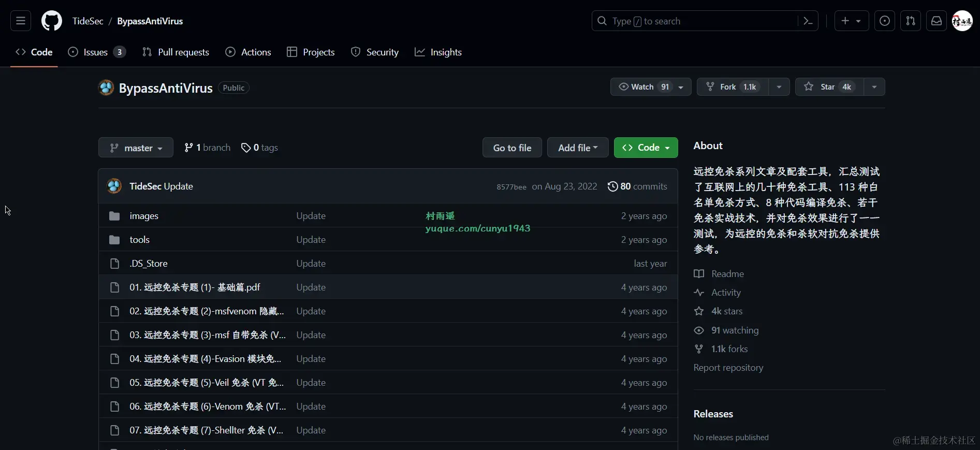
Task: View the 80 commits history link
Action: [x=637, y=186]
